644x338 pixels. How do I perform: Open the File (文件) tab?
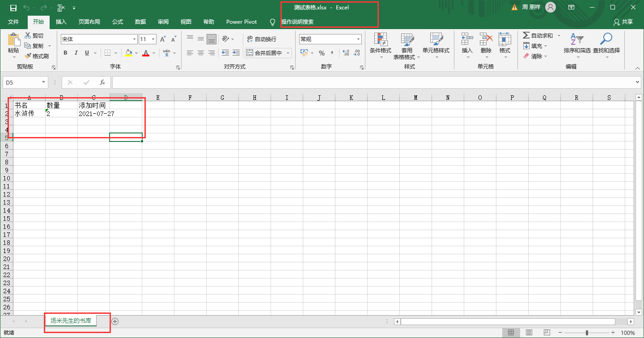(x=13, y=22)
